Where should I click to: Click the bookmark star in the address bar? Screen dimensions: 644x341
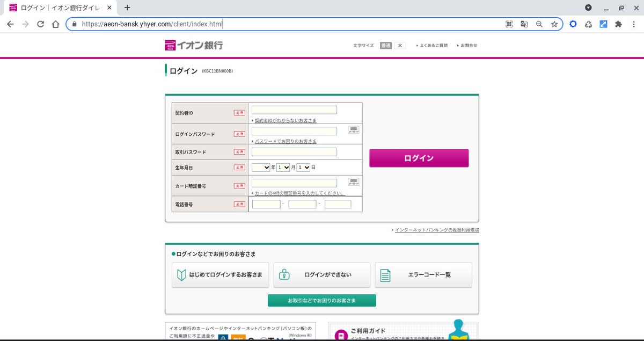click(554, 24)
